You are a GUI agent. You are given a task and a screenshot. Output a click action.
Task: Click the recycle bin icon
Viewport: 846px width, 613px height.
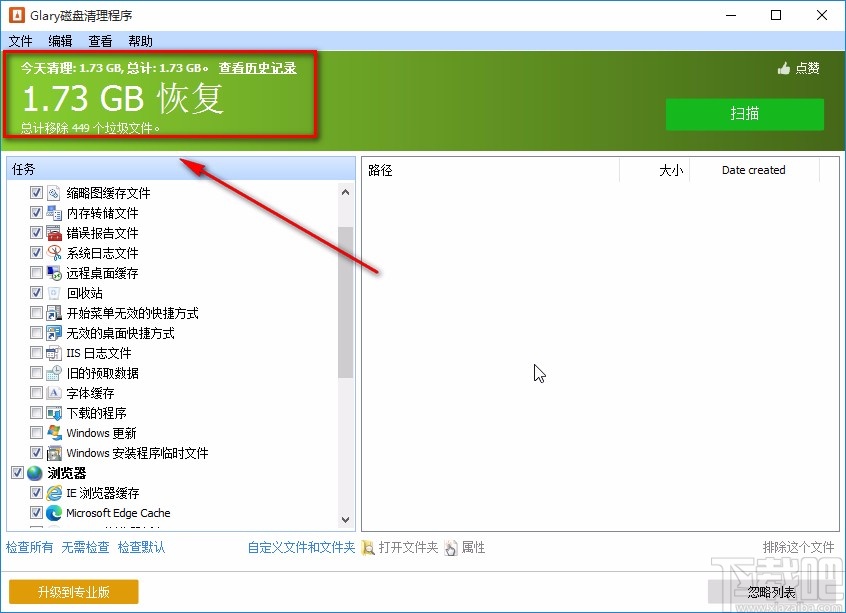click(x=53, y=292)
